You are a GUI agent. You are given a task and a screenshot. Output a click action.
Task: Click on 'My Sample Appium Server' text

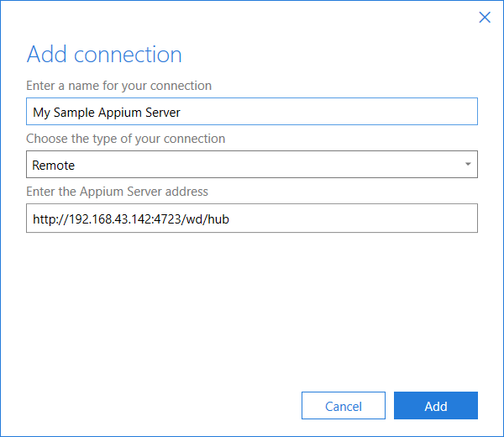click(x=107, y=113)
